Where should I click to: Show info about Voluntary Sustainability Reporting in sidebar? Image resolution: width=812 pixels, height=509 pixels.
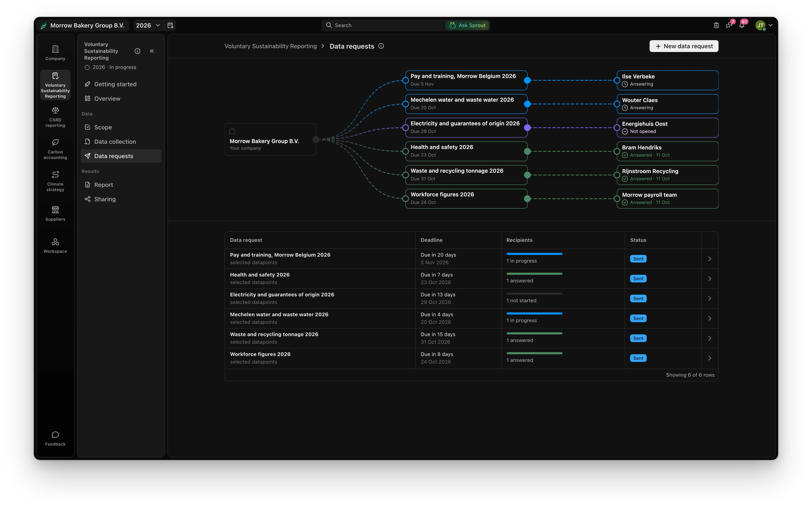pyautogui.click(x=137, y=51)
